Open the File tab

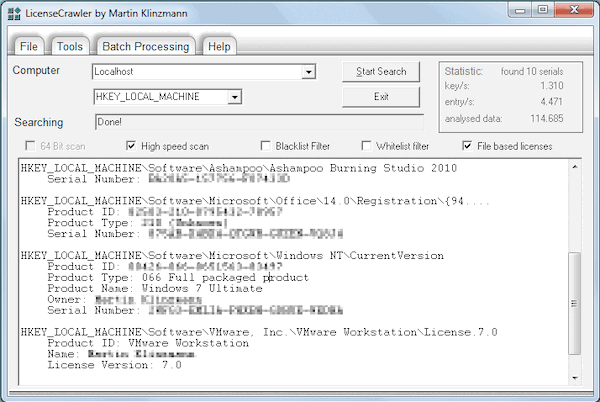point(29,47)
